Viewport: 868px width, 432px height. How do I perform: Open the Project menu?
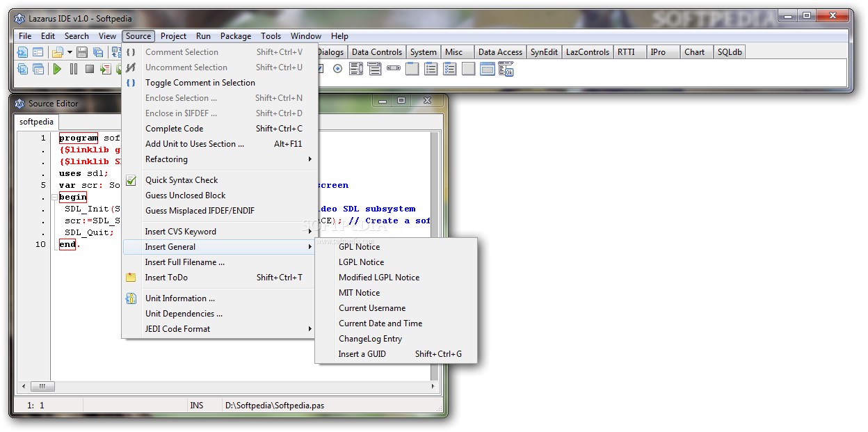point(173,36)
